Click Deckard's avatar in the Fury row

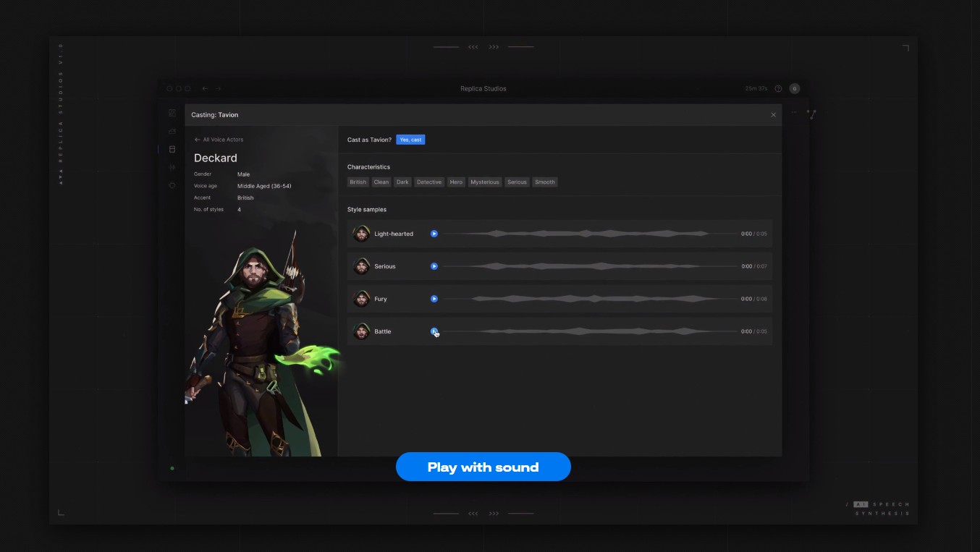pos(361,299)
